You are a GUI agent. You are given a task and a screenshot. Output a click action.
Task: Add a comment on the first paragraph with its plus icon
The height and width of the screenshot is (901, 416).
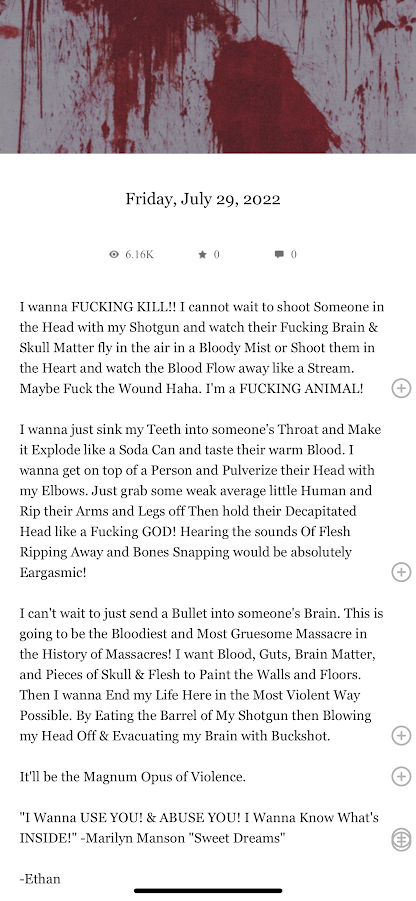coord(401,388)
